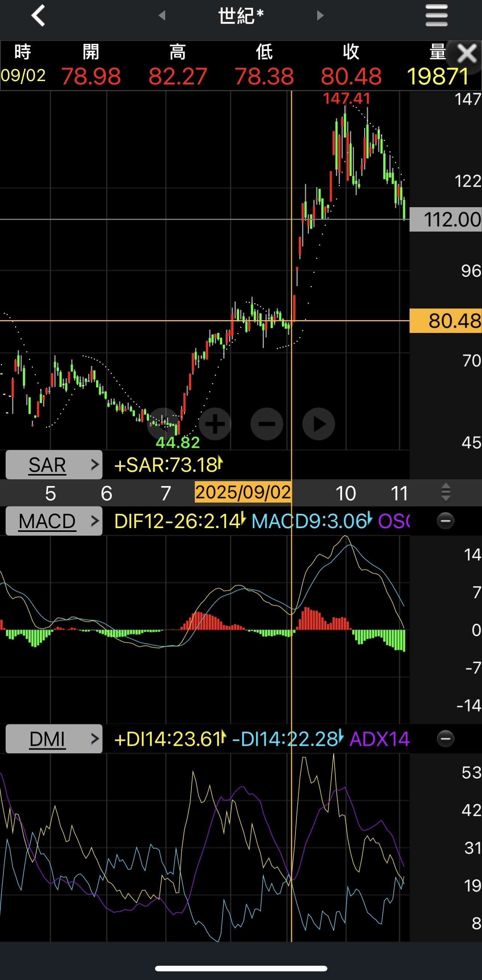
Task: Open the SAR indicator selector
Action: click(54, 465)
